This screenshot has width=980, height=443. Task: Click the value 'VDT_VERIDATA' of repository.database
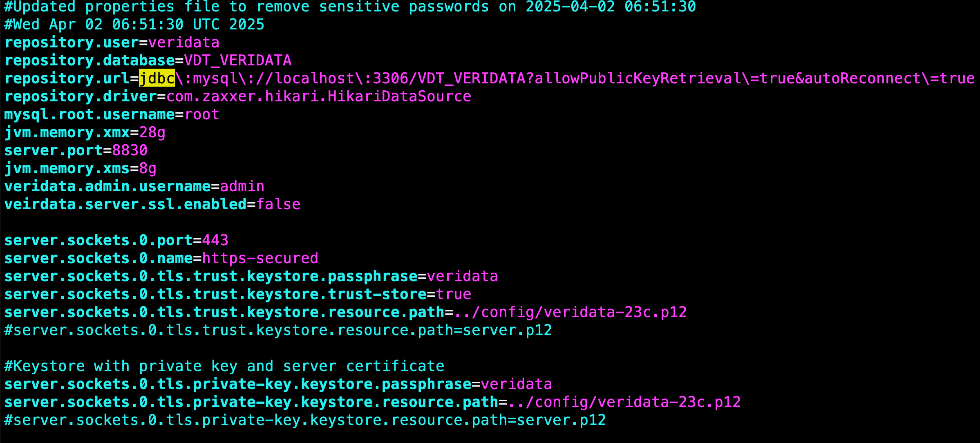tap(238, 60)
